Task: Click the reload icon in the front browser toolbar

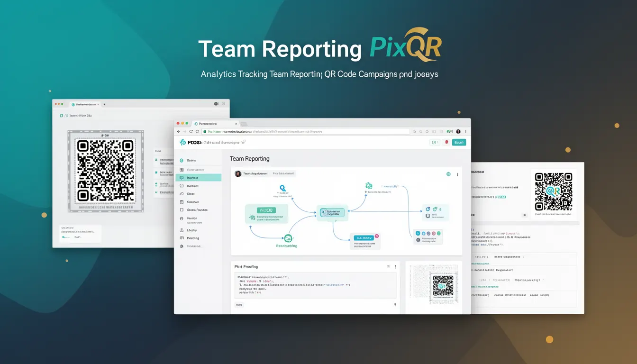Action: tap(191, 131)
